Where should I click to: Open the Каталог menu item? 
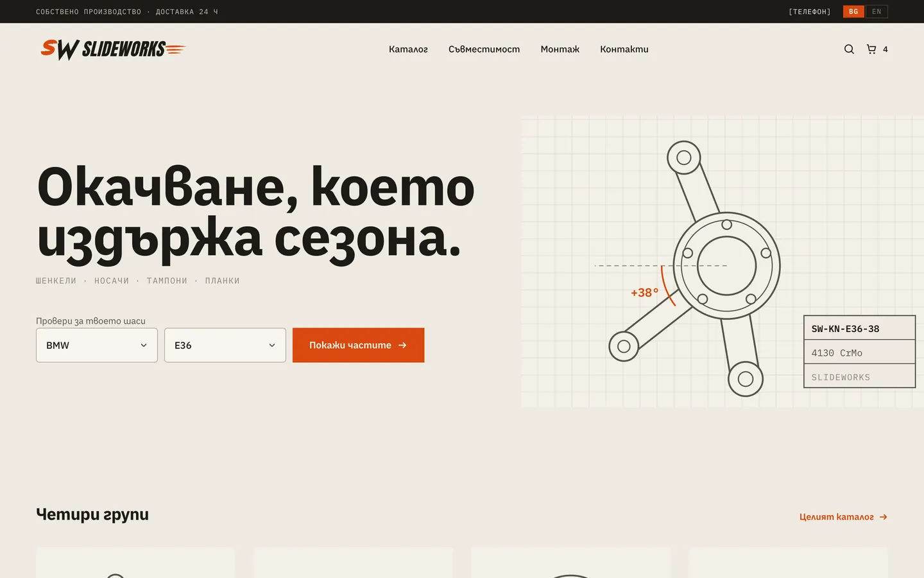click(x=408, y=49)
